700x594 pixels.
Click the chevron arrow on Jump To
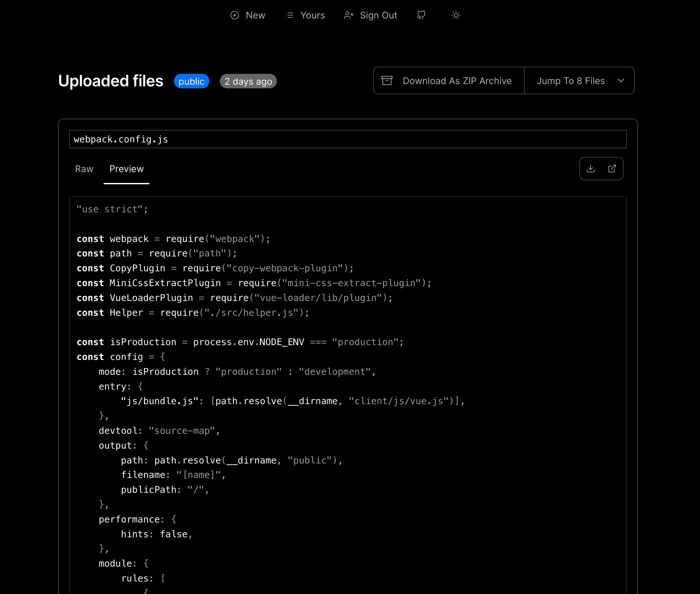621,81
